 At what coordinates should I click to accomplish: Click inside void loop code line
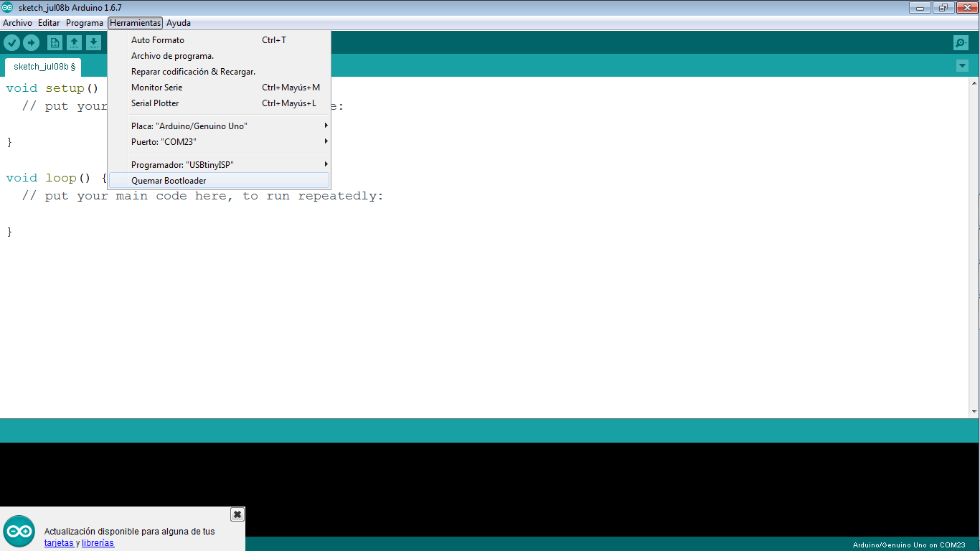(x=57, y=178)
